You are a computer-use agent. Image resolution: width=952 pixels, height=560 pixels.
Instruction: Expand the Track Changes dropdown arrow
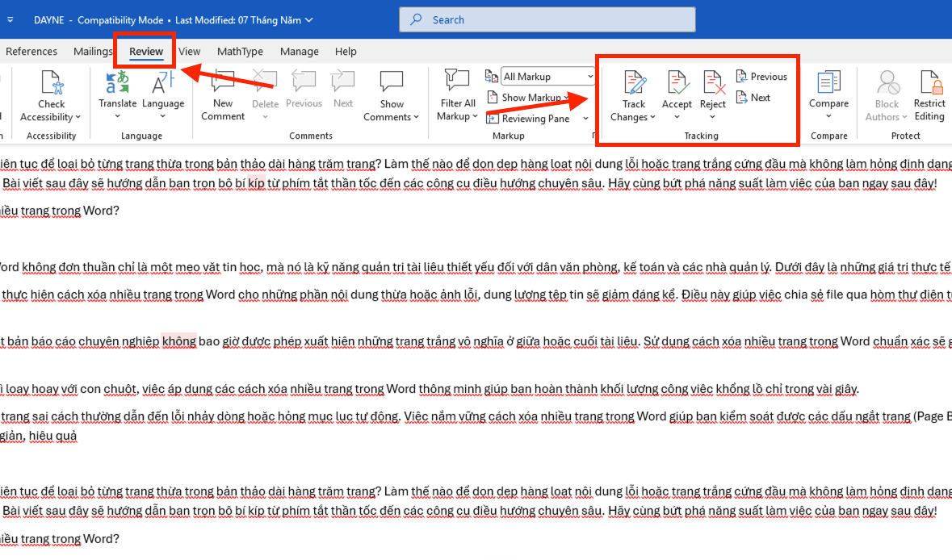coord(652,117)
